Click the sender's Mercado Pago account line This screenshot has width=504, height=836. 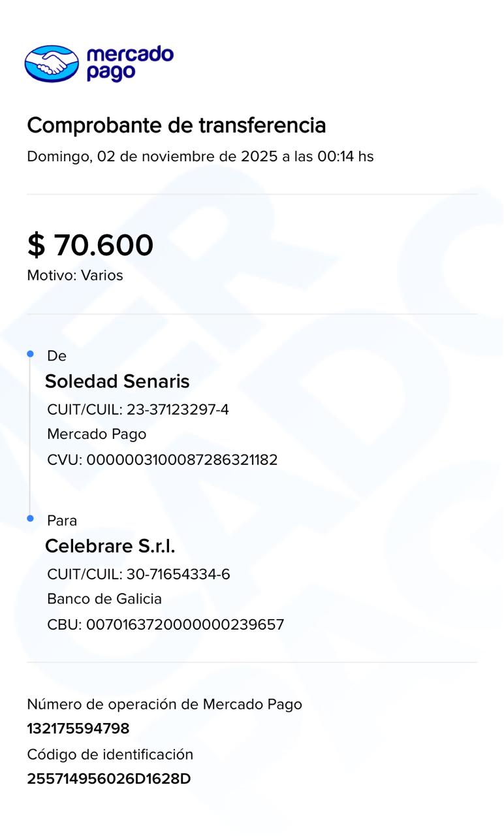[97, 434]
